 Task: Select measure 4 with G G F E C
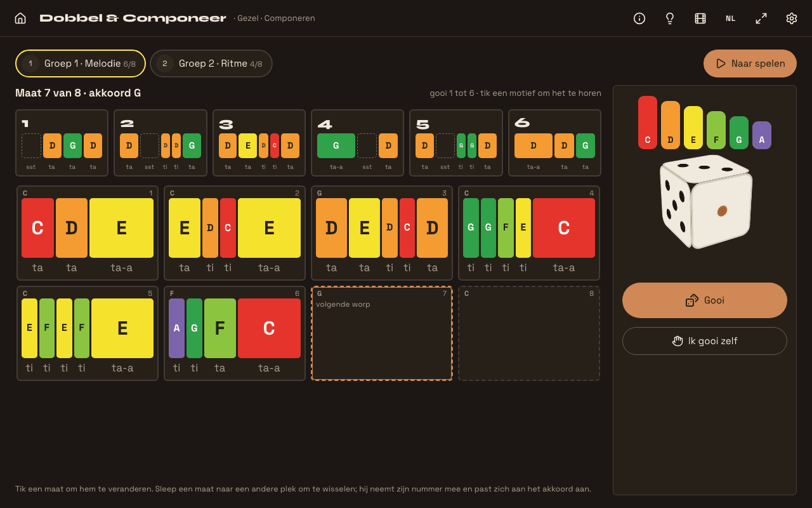point(529,233)
